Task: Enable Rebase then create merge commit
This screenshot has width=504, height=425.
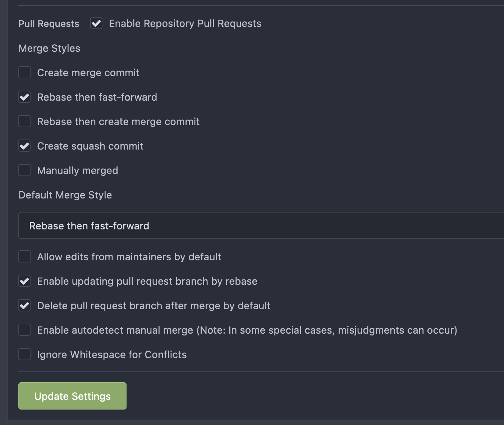Action: pyautogui.click(x=24, y=122)
